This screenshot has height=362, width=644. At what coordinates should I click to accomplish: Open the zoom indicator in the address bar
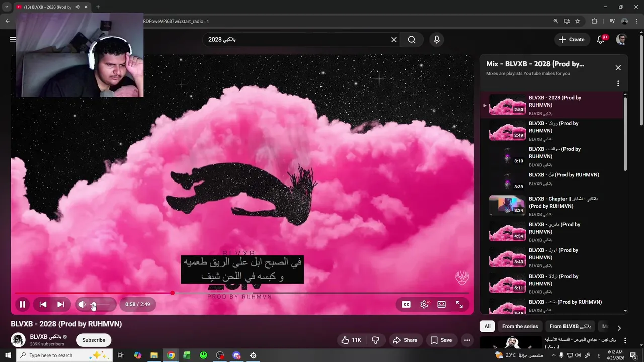coord(555,21)
